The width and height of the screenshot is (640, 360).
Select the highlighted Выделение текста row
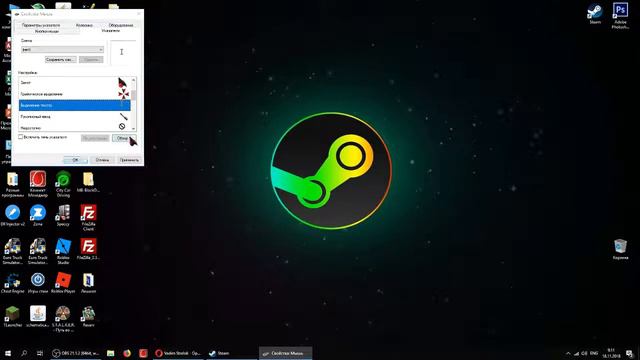pyautogui.click(x=75, y=105)
